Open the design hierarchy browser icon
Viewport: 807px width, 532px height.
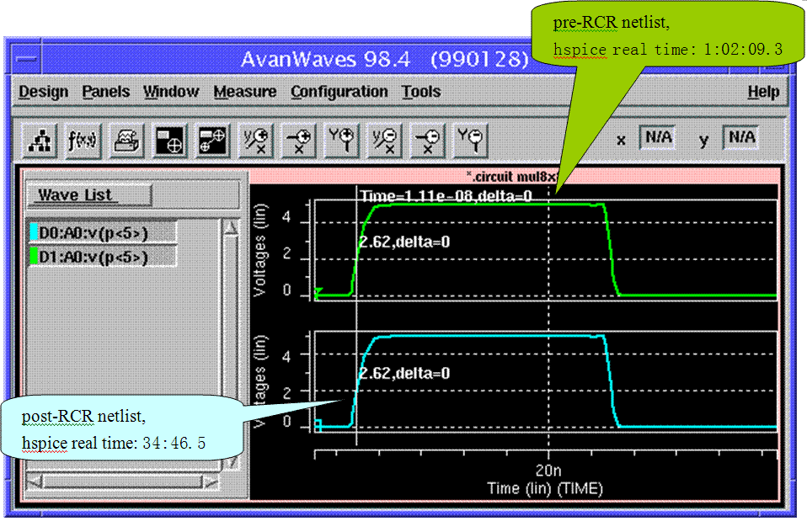[40, 140]
